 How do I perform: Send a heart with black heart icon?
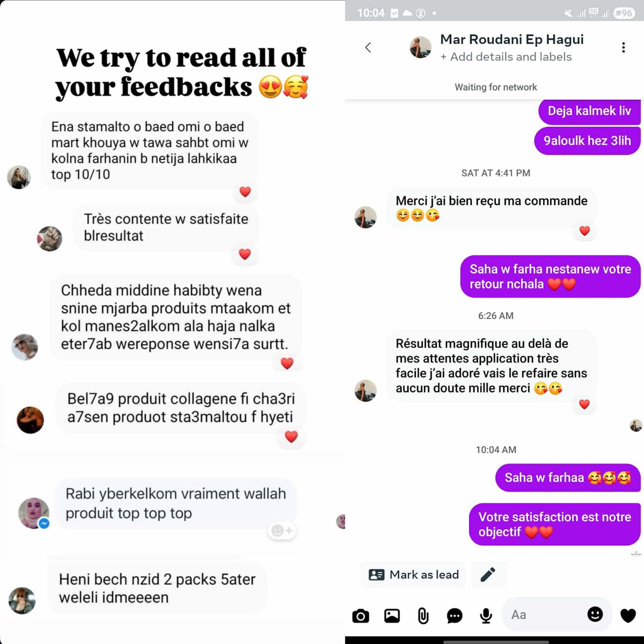point(628,615)
